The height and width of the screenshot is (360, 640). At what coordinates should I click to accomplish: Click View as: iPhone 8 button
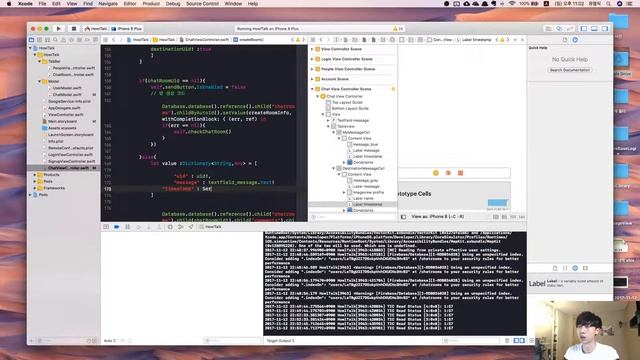click(438, 217)
